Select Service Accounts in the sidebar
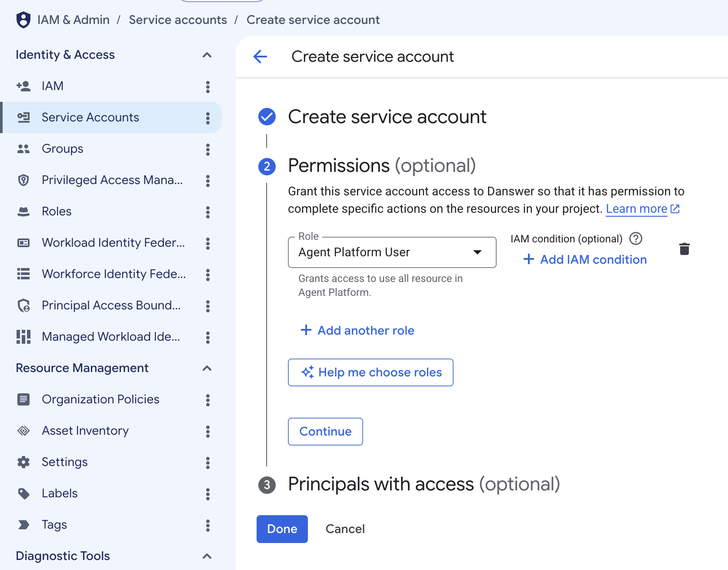 [111, 117]
